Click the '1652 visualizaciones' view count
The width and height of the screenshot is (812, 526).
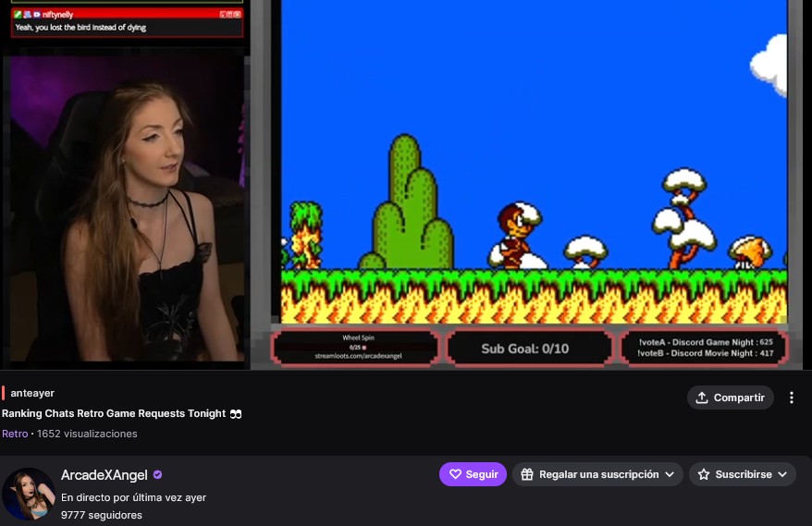pyautogui.click(x=87, y=434)
